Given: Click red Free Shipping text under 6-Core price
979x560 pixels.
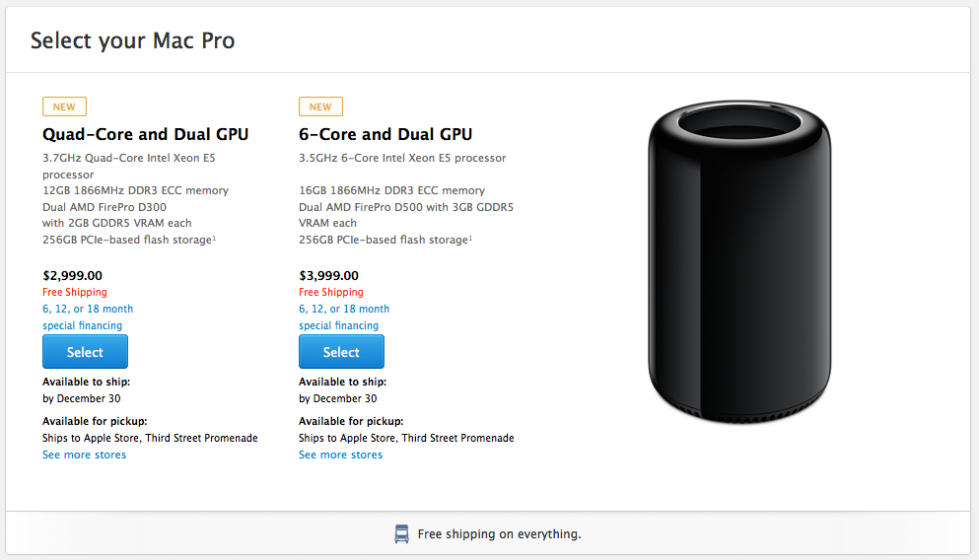Looking at the screenshot, I should point(331,292).
